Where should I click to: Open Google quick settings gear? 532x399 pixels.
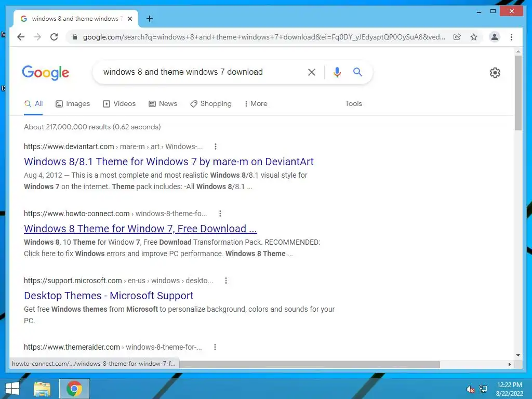point(495,72)
